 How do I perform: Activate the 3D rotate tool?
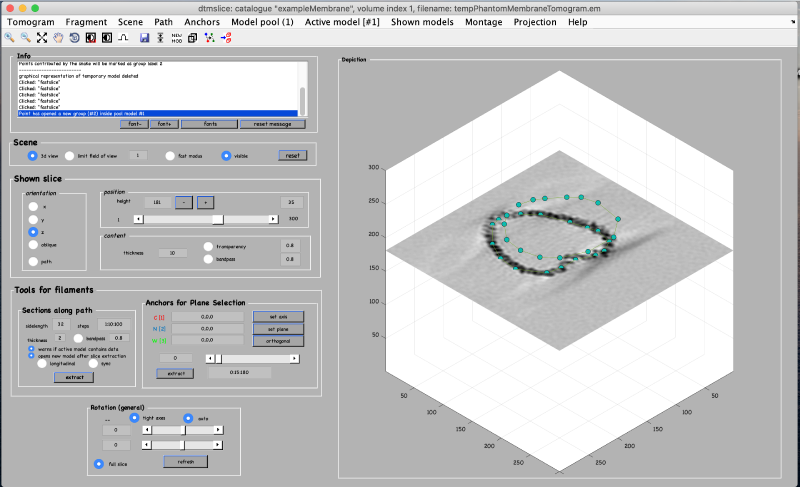74,37
